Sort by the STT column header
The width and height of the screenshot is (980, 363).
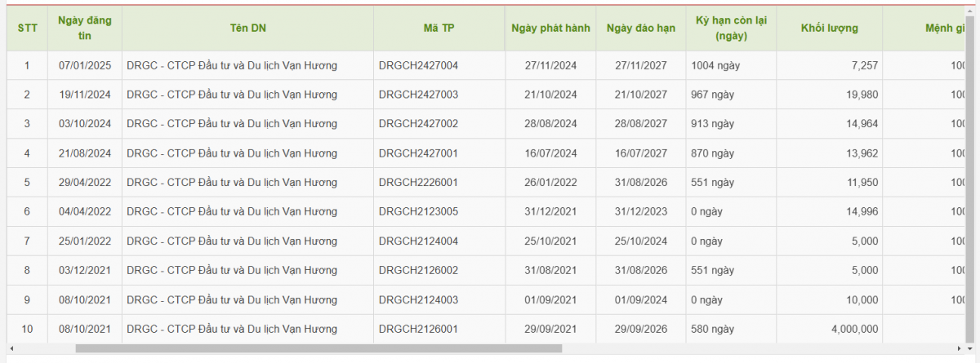(27, 29)
